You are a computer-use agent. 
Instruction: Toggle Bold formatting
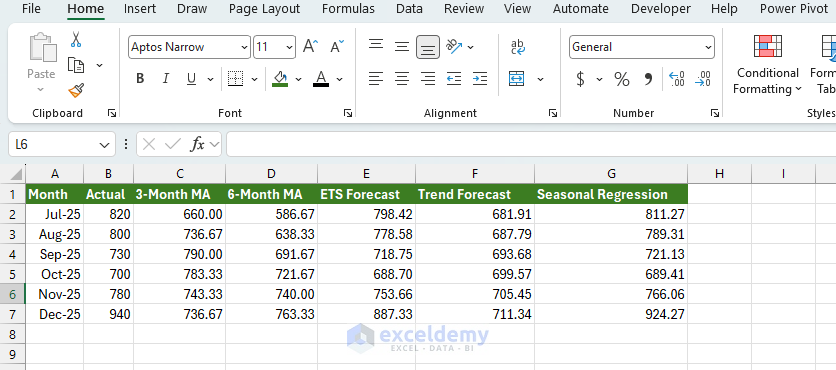click(140, 79)
